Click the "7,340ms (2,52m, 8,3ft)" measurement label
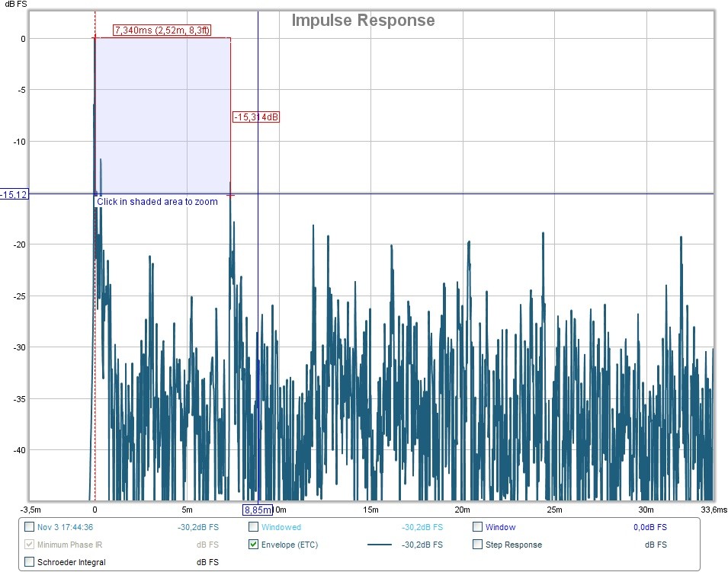Viewport: 728px width, 572px height. pos(162,30)
